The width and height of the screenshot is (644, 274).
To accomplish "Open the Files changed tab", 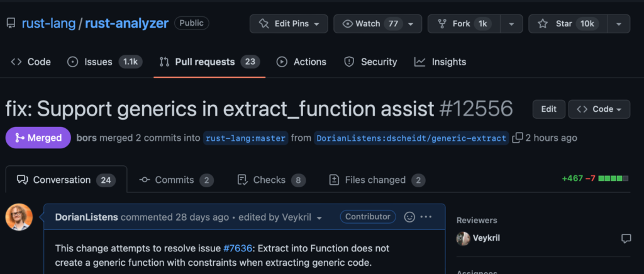I will tap(377, 180).
